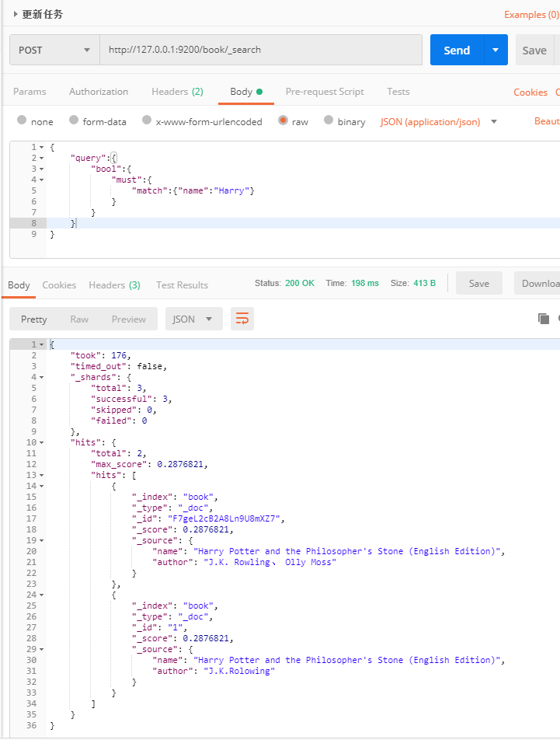Switch response view to Preview
The width and height of the screenshot is (560, 740).
click(x=129, y=319)
